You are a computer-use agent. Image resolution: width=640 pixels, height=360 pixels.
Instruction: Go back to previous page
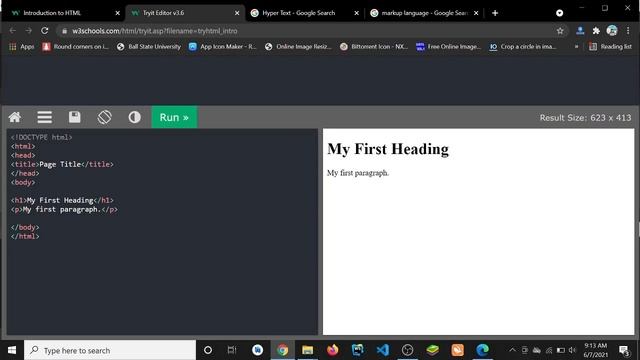pos(13,31)
